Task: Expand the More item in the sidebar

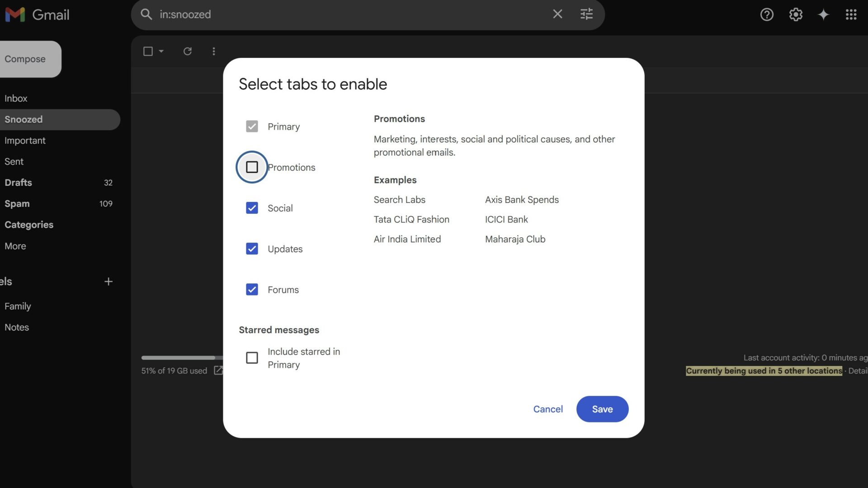Action: (15, 246)
